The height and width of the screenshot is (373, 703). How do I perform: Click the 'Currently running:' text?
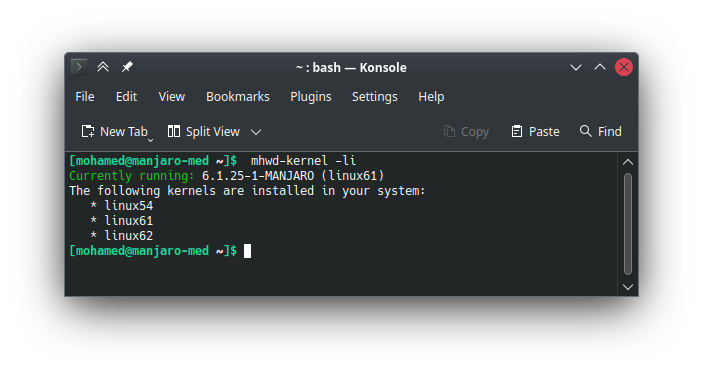point(132,176)
